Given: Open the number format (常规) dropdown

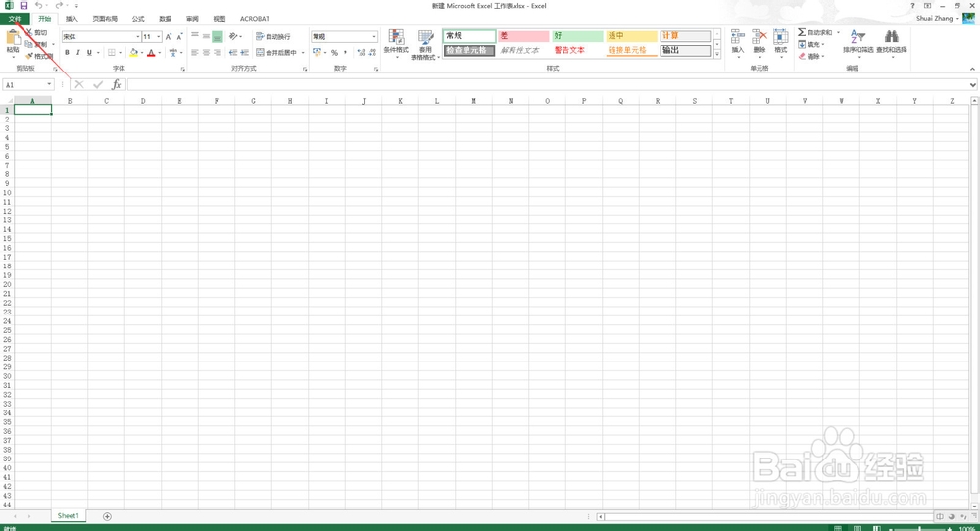Looking at the screenshot, I should 374,37.
